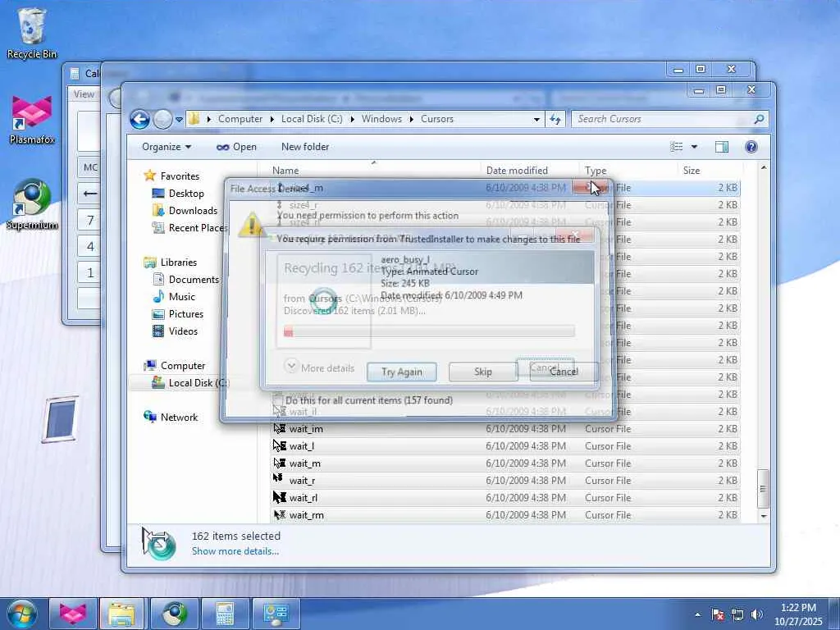Click the wait_rl cursor file icon
840x630 pixels.
click(279, 498)
